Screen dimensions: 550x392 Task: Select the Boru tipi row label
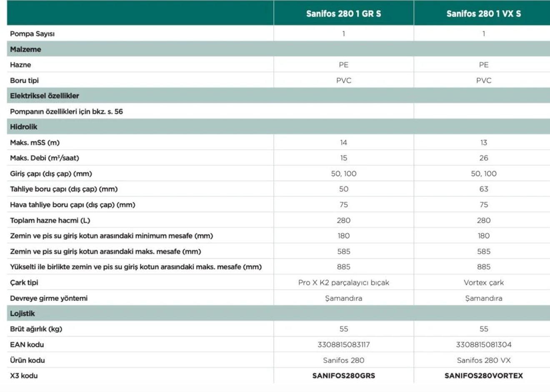(x=24, y=80)
